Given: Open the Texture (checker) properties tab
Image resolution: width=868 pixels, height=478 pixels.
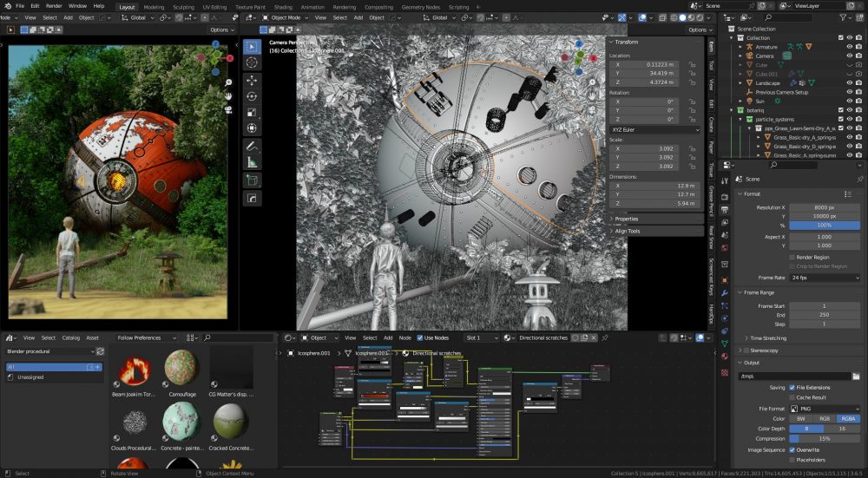Looking at the screenshot, I should (x=725, y=372).
